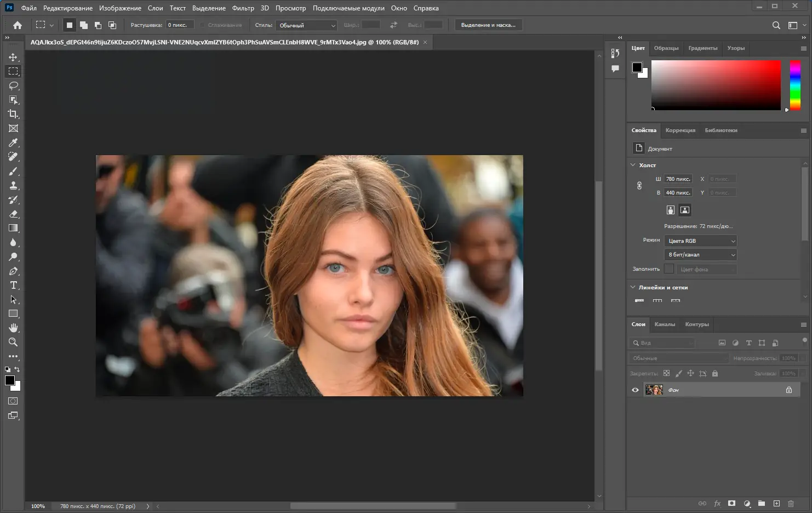This screenshot has width=812, height=513.
Task: Activate the Crop tool
Action: pyautogui.click(x=13, y=114)
